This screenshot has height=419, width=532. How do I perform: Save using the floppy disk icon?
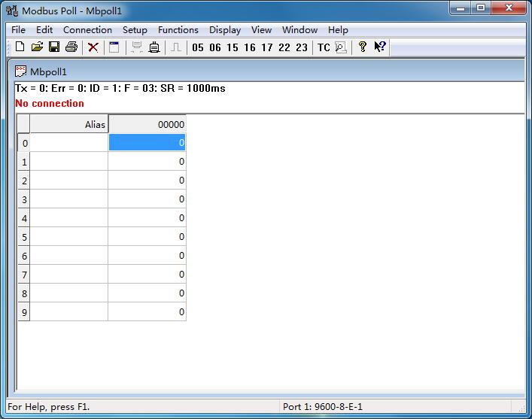[54, 47]
